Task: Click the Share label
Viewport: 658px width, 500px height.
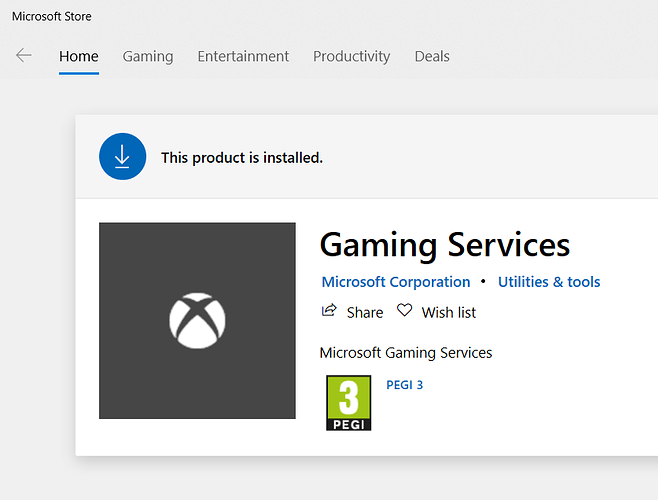Action: tap(365, 312)
